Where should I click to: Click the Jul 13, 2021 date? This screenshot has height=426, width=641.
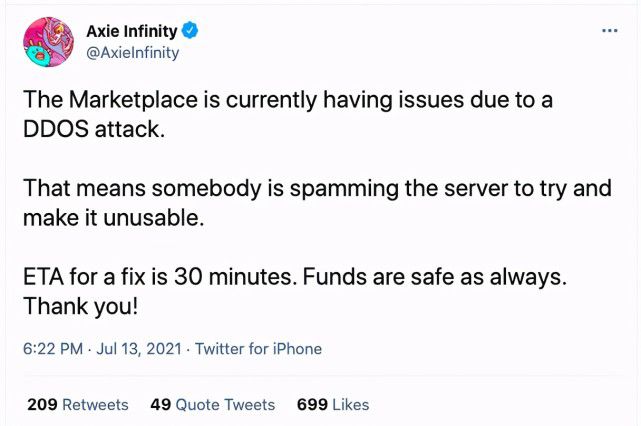(x=139, y=349)
